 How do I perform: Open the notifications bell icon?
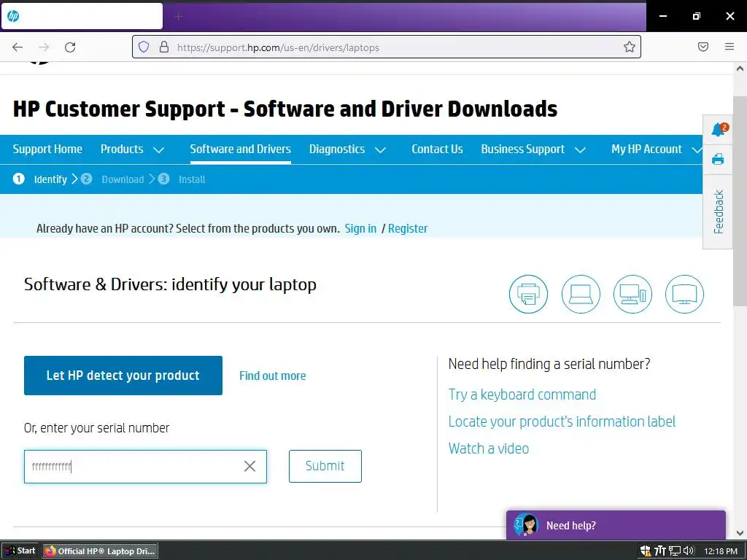(719, 129)
